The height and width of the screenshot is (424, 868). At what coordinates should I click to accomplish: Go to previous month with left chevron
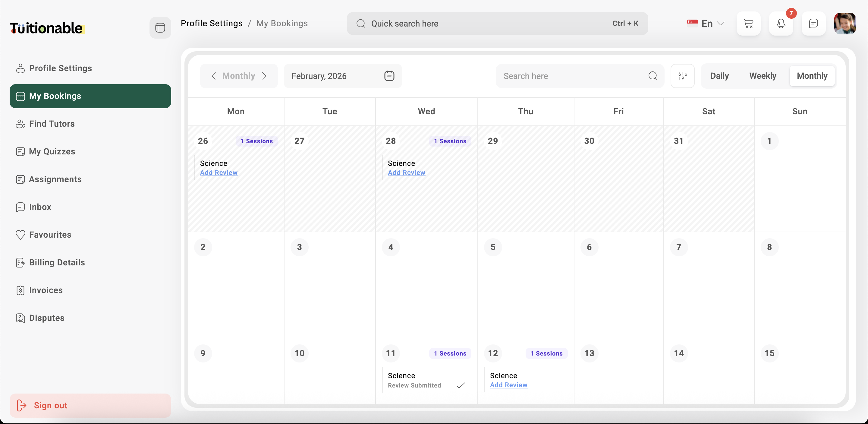pyautogui.click(x=214, y=76)
